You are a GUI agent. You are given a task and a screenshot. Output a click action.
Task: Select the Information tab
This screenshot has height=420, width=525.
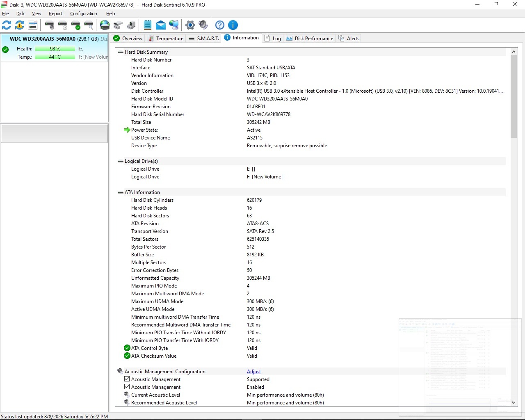point(242,38)
